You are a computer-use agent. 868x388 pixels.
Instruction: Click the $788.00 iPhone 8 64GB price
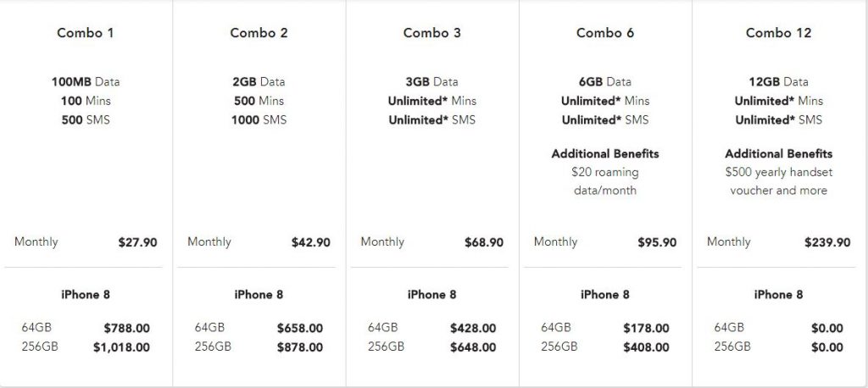point(126,328)
